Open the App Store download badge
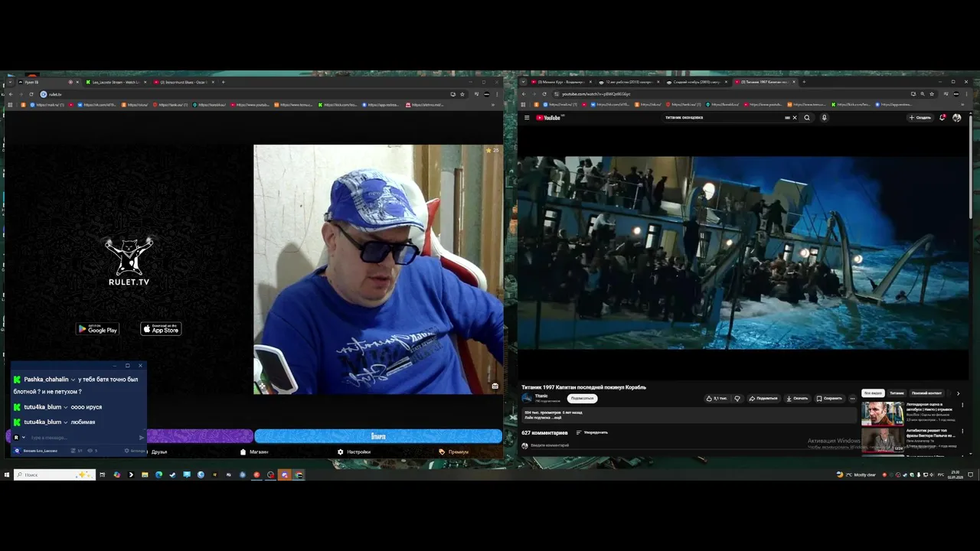 point(161,329)
